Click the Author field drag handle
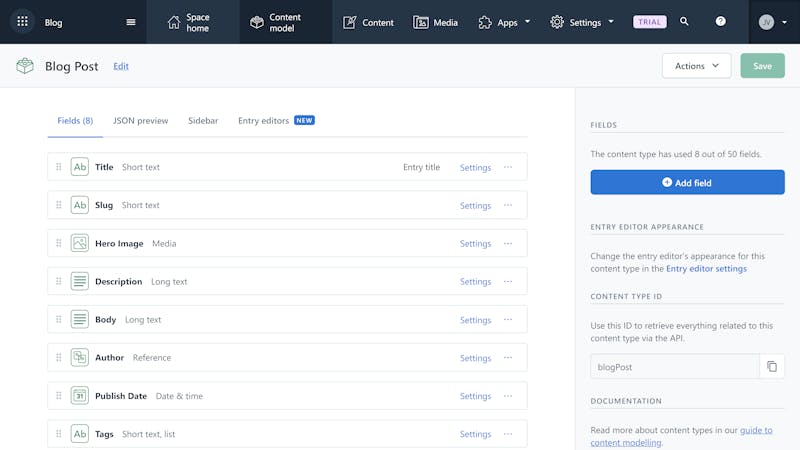Viewport: 800px width, 450px height. tap(59, 358)
